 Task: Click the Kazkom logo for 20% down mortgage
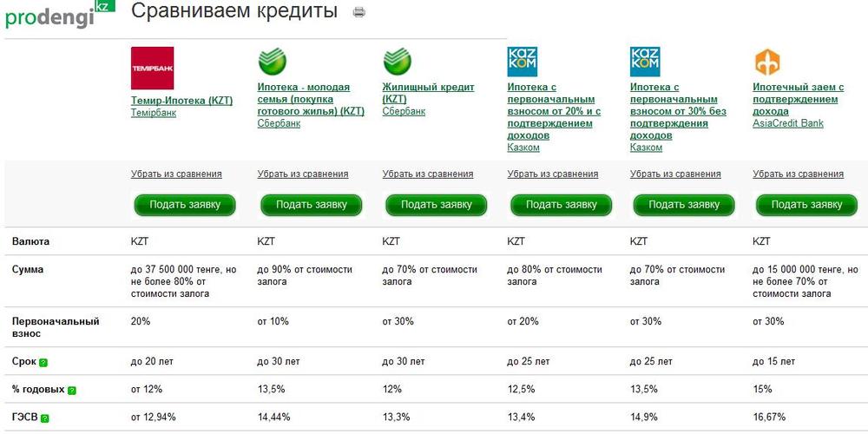click(522, 62)
